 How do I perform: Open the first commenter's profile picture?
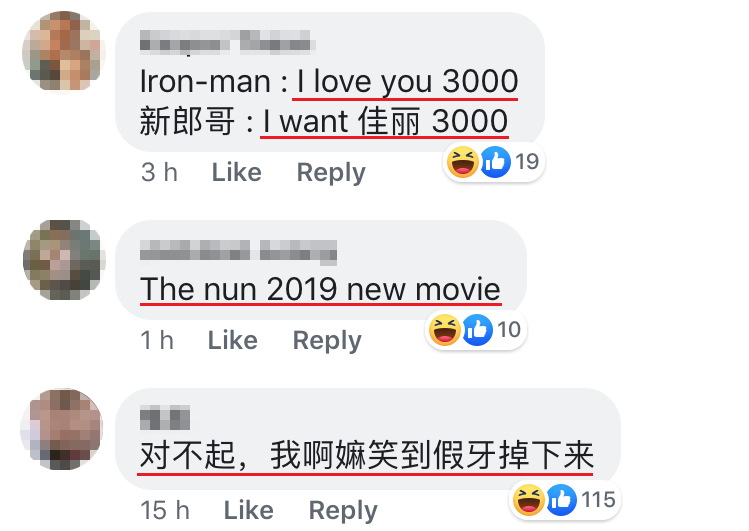pos(64,52)
